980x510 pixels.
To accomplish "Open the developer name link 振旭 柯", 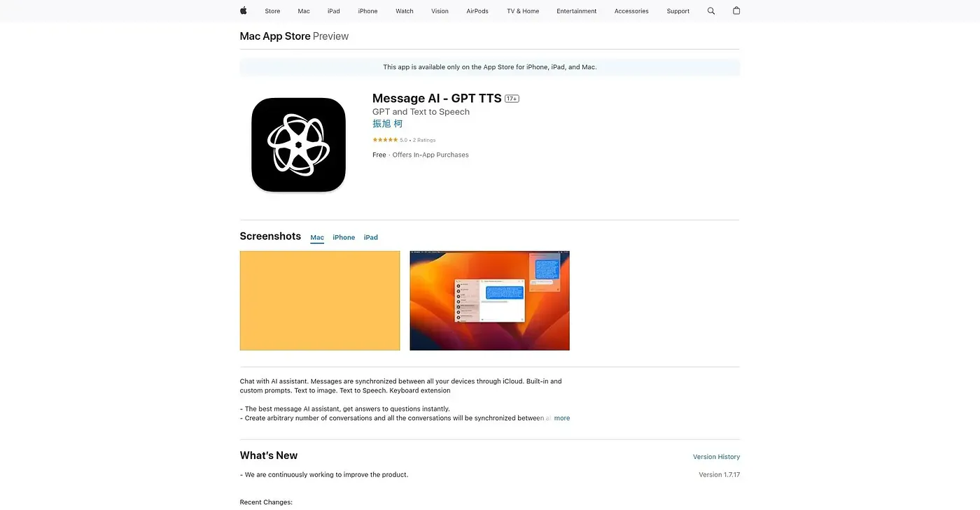I will tap(388, 124).
